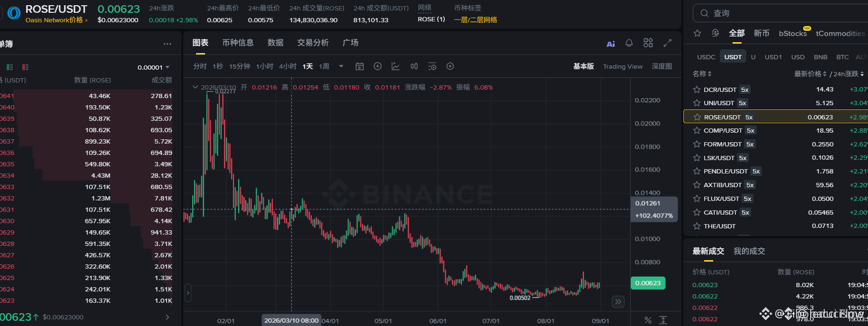Jump to latest candle with double-arrow button

pos(618,302)
